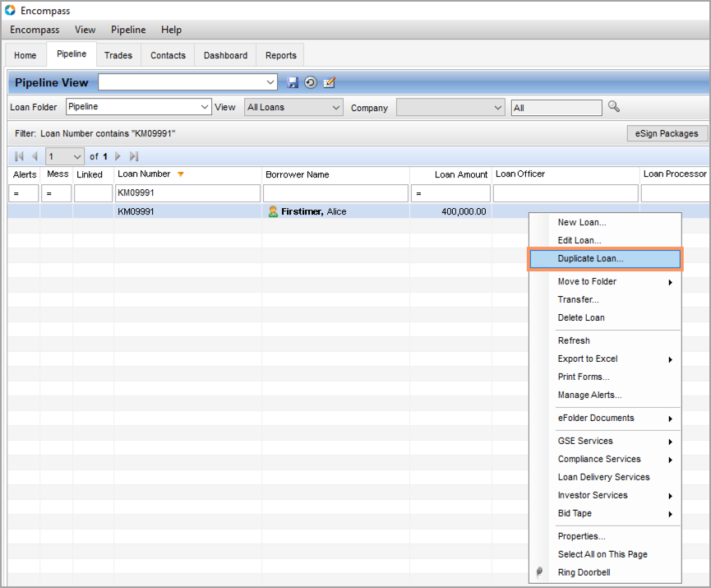Switch to the Reports tab
Viewport: 711px width, 588px height.
pyautogui.click(x=280, y=55)
